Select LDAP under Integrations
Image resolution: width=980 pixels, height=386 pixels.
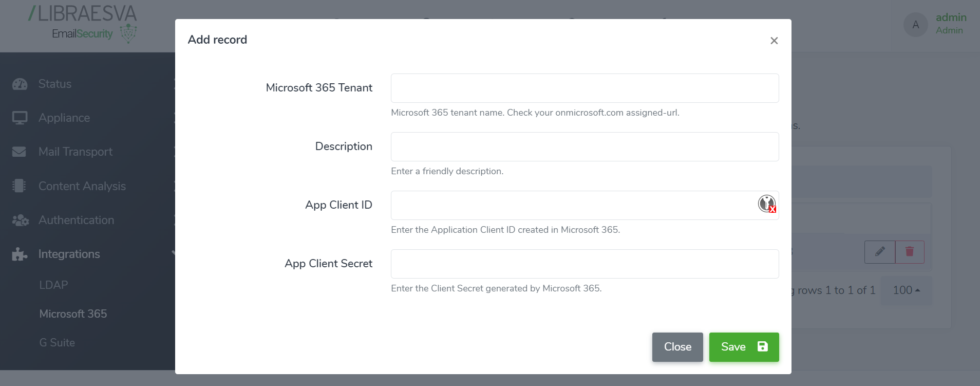coord(53,285)
